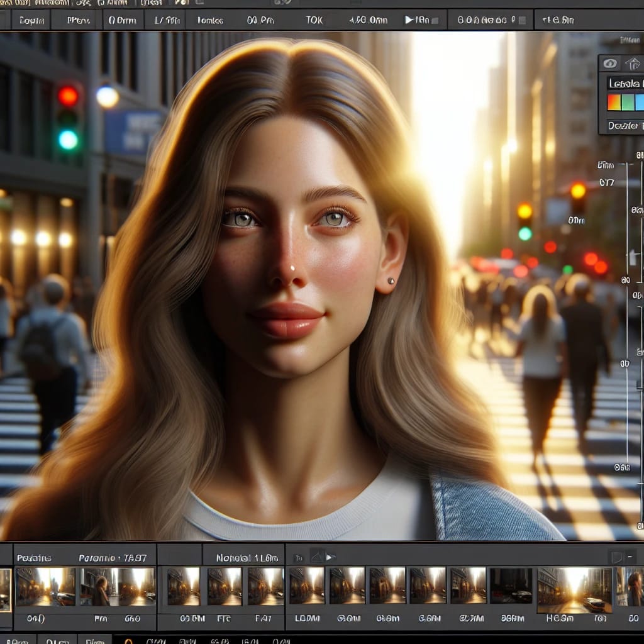This screenshot has height=644, width=644.
Task: Click the Levels panel header on the right
Action: 625,84
